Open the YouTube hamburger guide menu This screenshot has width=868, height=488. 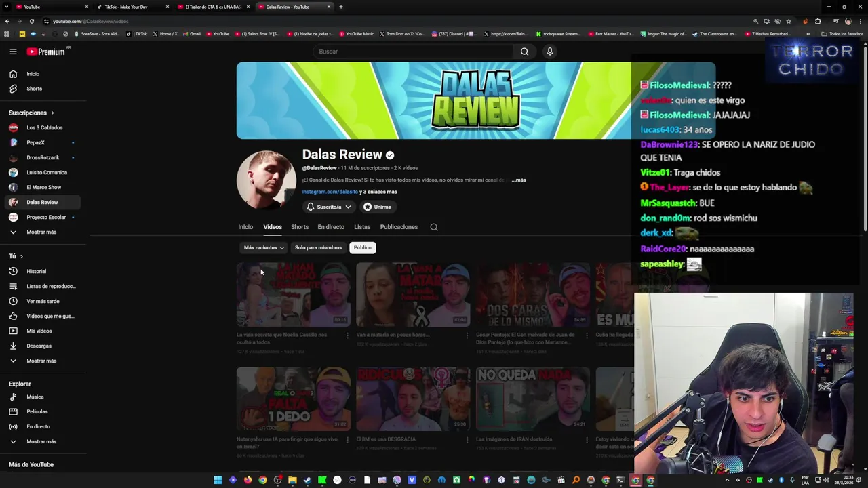click(x=13, y=52)
